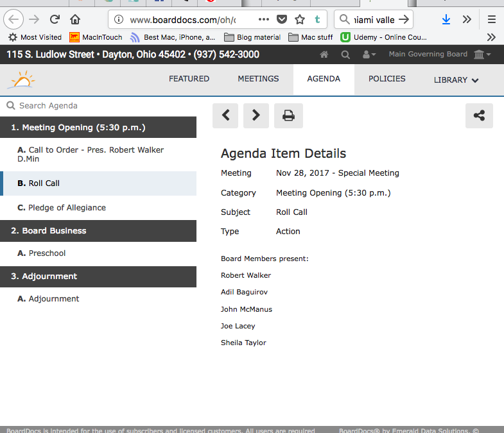Open the Policies tab

pyautogui.click(x=387, y=79)
